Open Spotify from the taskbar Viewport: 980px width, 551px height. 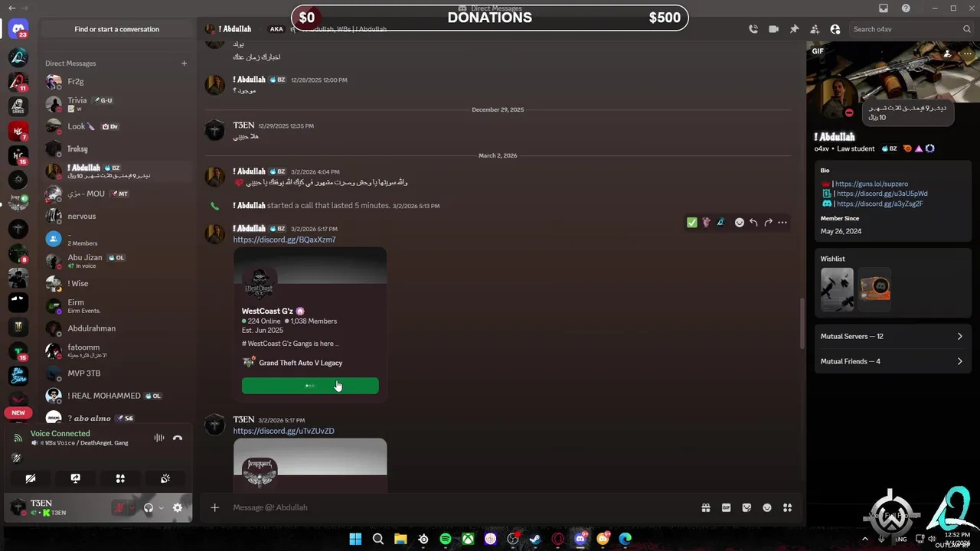point(446,539)
